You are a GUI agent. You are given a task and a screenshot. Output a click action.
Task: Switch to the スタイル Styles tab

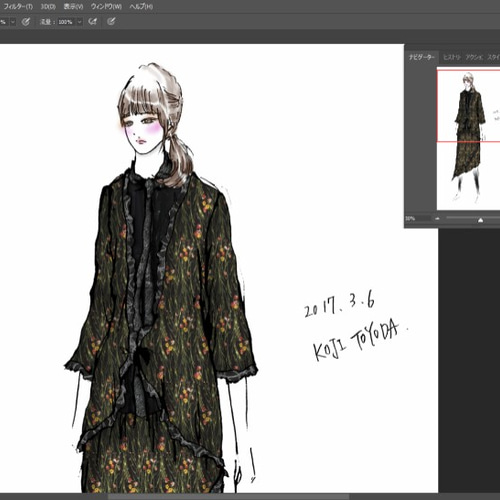494,57
